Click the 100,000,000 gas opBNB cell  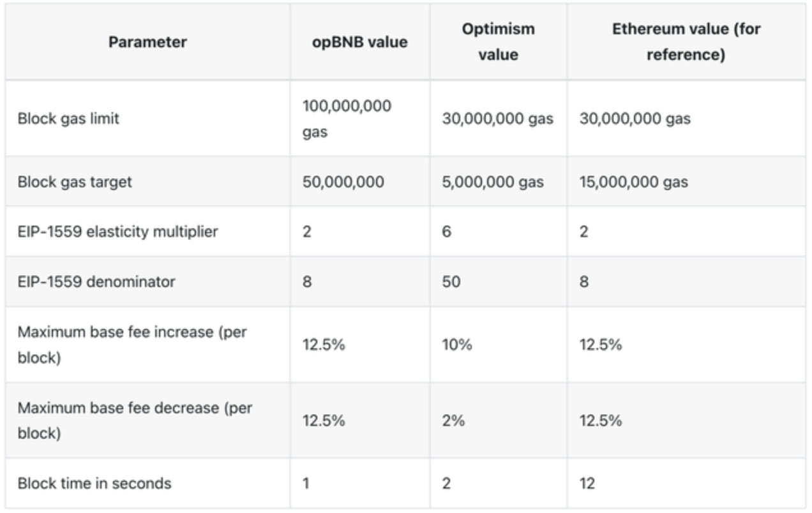[347, 119]
